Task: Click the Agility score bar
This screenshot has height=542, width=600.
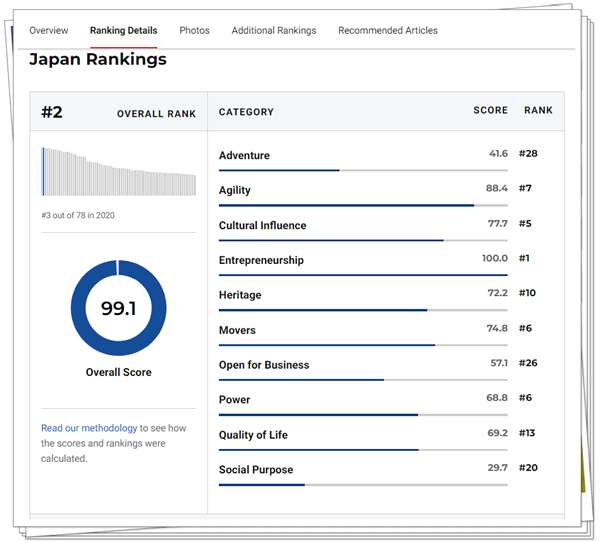Action: pos(362,205)
